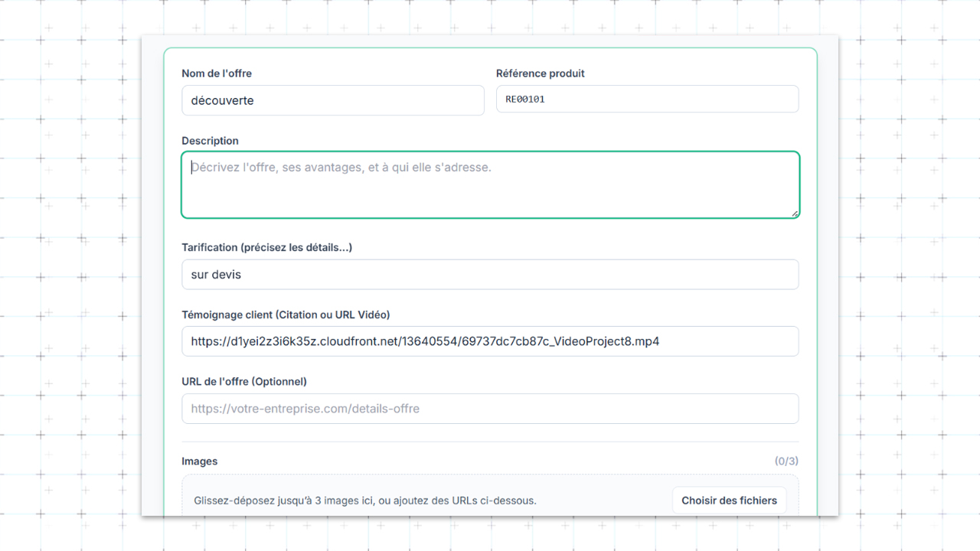The width and height of the screenshot is (980, 551).
Task: Click the 'URL de l'offre (Optionnel)' label
Action: click(243, 381)
